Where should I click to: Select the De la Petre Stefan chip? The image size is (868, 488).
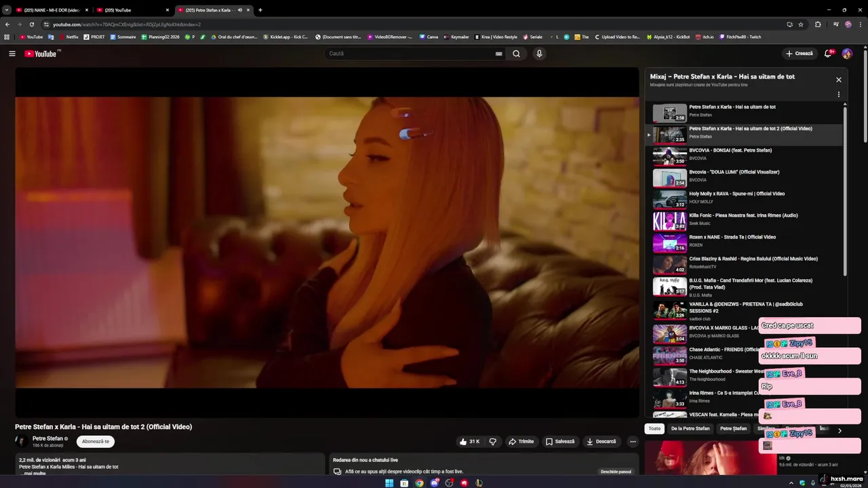tap(690, 428)
